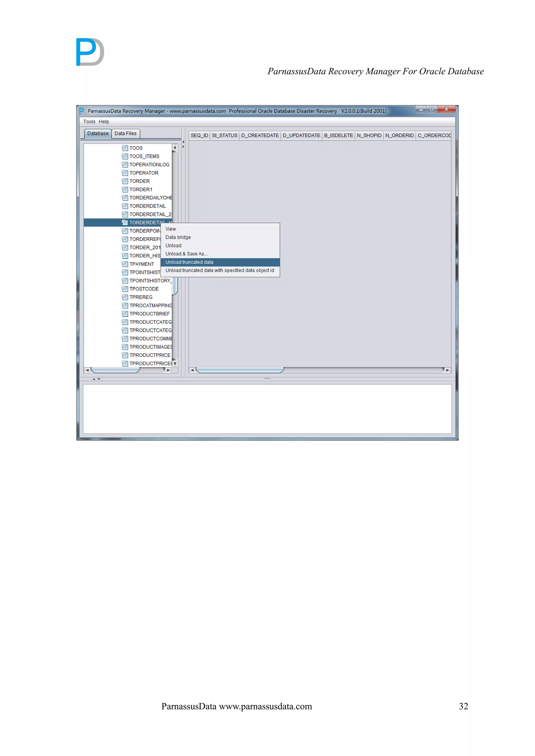Click the B_ISDELETE column header
Image resolution: width=535 pixels, height=756 pixels.
[338, 135]
